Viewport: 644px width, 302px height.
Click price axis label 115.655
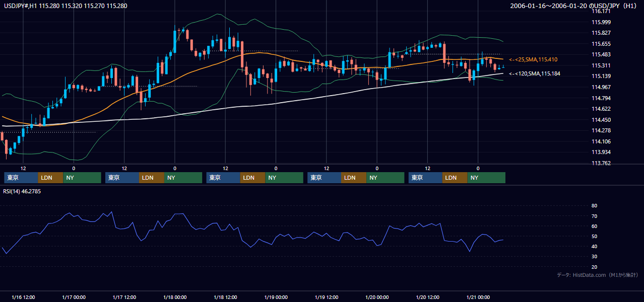tap(601, 44)
